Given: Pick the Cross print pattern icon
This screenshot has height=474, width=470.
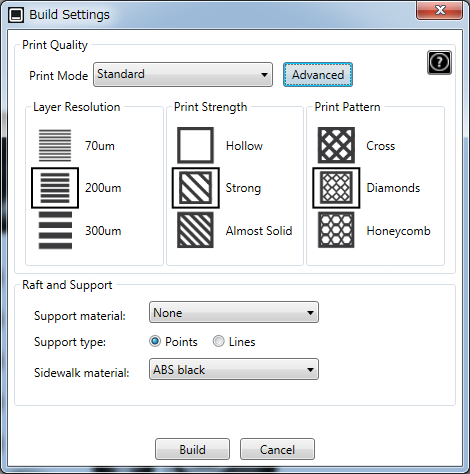Looking at the screenshot, I should [336, 145].
